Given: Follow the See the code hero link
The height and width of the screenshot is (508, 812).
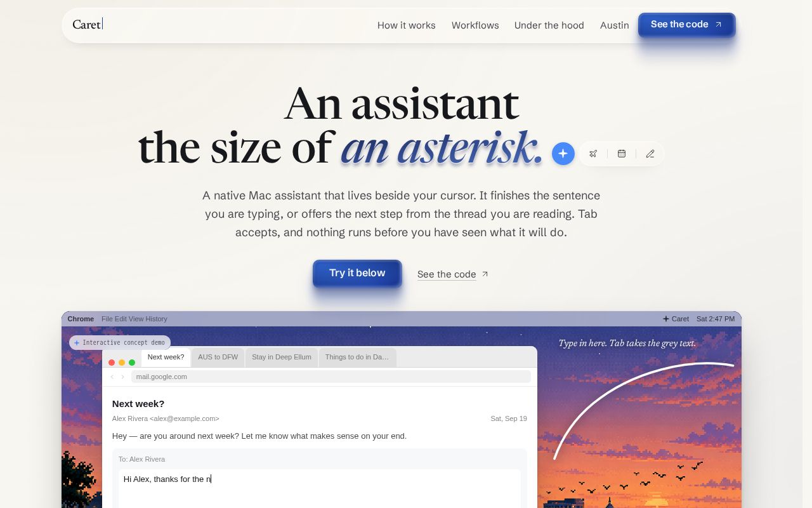Looking at the screenshot, I should (x=453, y=274).
